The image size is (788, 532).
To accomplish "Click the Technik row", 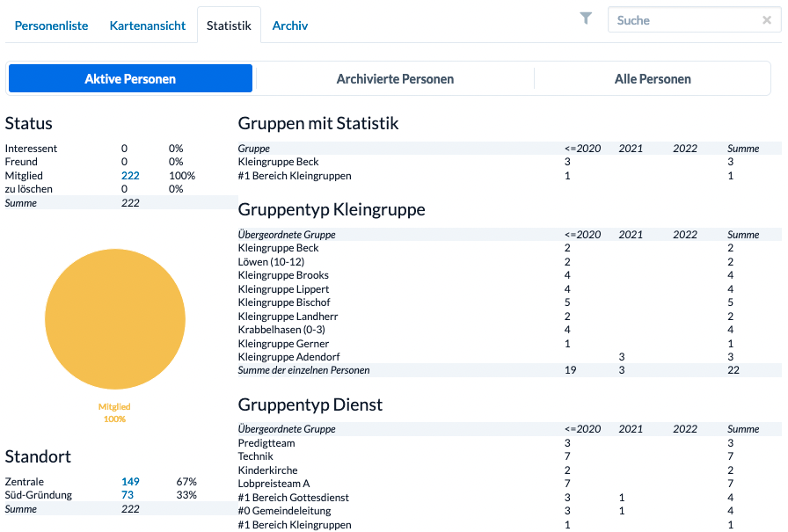I will coord(509,456).
